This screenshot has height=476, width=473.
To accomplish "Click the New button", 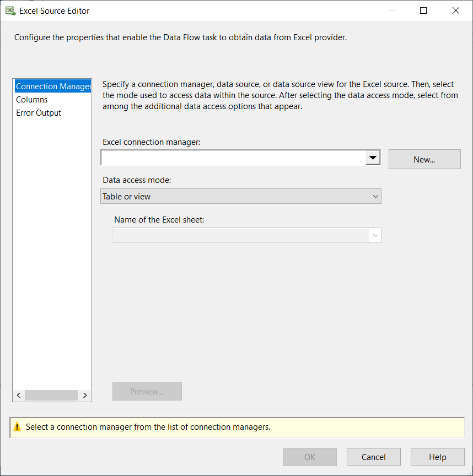I will 424,159.
